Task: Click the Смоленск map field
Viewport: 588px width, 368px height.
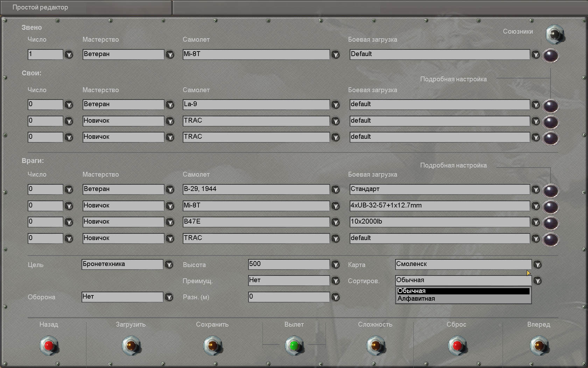Action: tap(463, 264)
